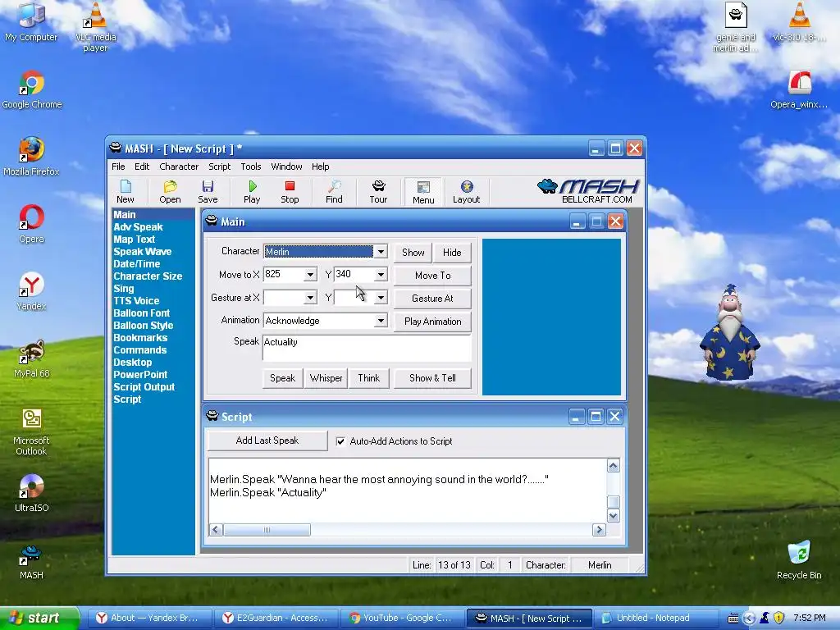The height and width of the screenshot is (630, 840).
Task: Expand the Gesture at Y dropdown
Action: (x=381, y=297)
